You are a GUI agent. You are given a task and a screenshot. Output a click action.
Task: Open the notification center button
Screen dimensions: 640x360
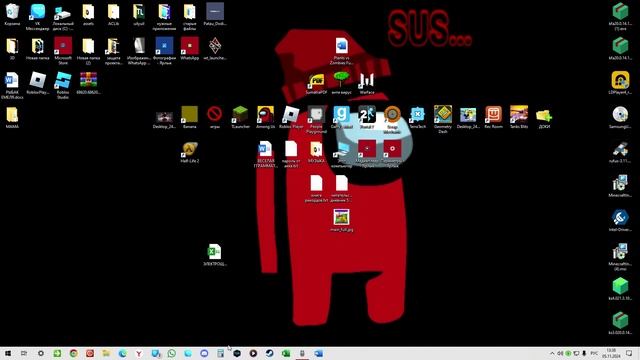click(629, 353)
